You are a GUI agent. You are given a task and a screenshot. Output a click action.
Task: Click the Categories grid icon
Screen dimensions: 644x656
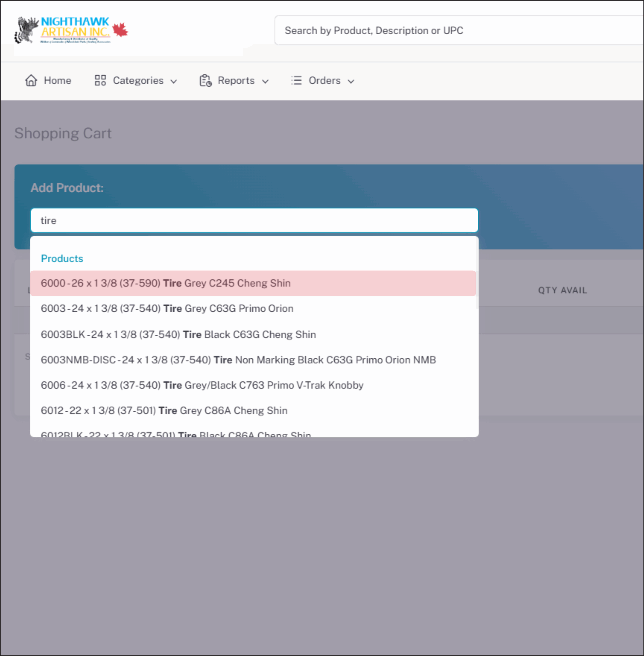pos(100,80)
